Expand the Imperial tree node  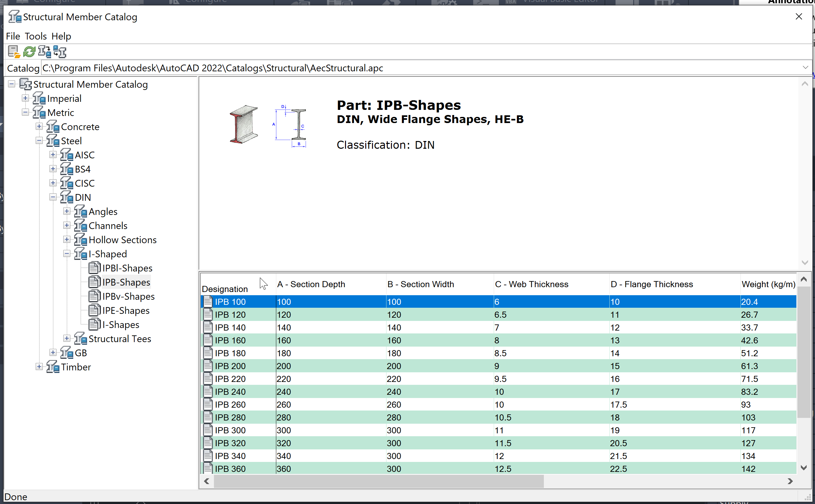pyautogui.click(x=25, y=98)
